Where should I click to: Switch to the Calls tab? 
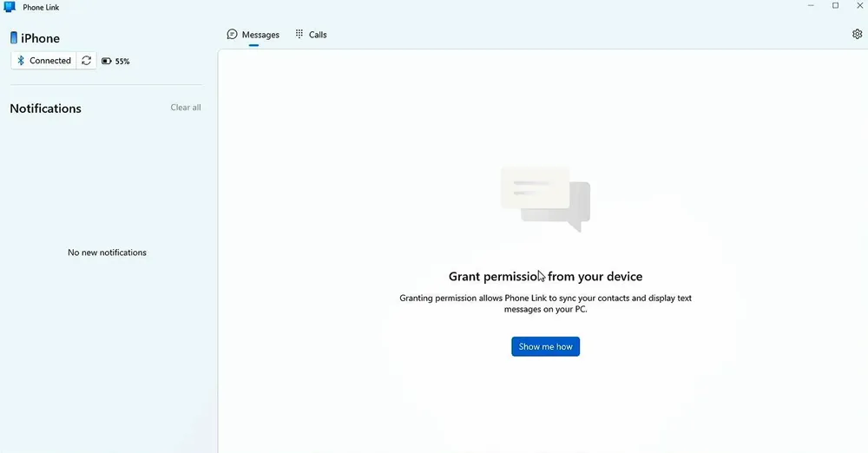[311, 35]
